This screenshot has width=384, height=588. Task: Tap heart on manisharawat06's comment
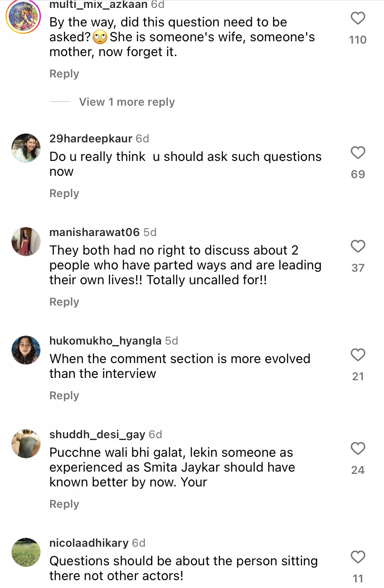(x=358, y=246)
